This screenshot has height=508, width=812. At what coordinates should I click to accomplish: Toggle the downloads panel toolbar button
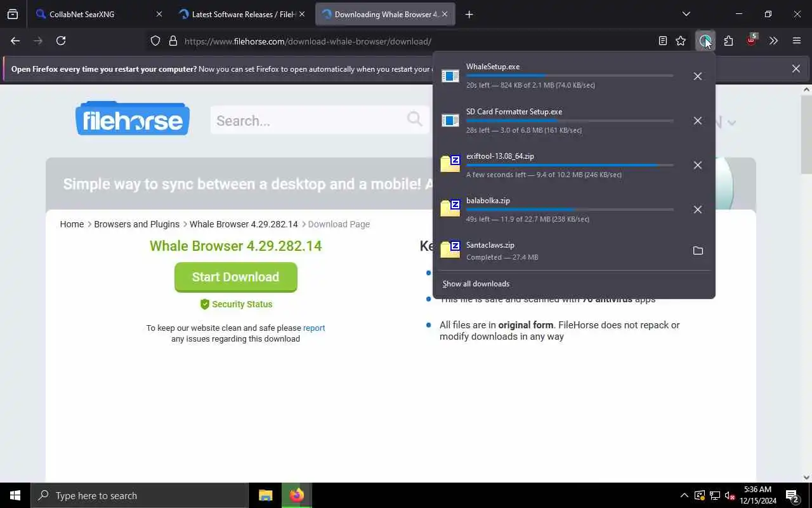[705, 41]
